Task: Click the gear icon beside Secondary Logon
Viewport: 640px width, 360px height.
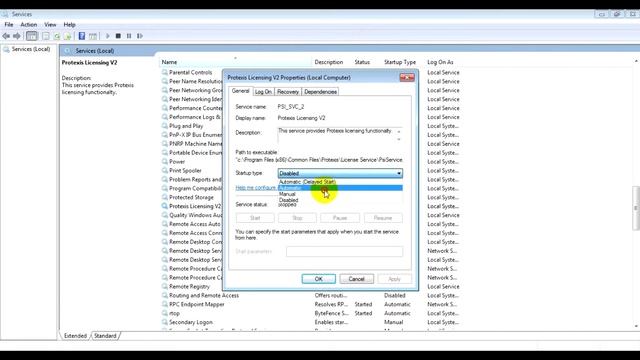Action: 164,322
